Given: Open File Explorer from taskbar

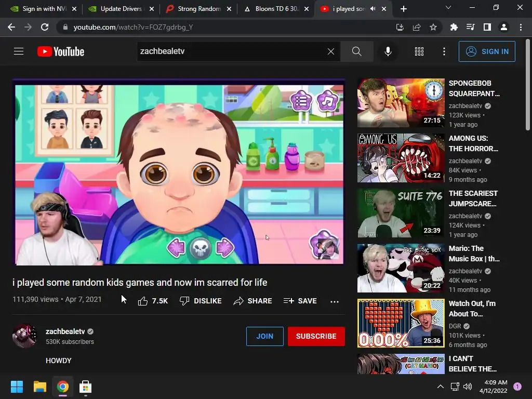Looking at the screenshot, I should coord(39,387).
